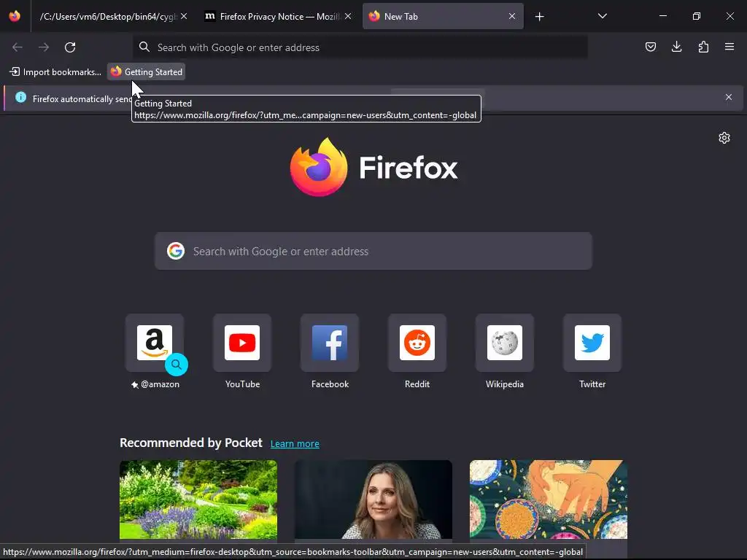Go back one page
The height and width of the screenshot is (560, 747).
[18, 47]
